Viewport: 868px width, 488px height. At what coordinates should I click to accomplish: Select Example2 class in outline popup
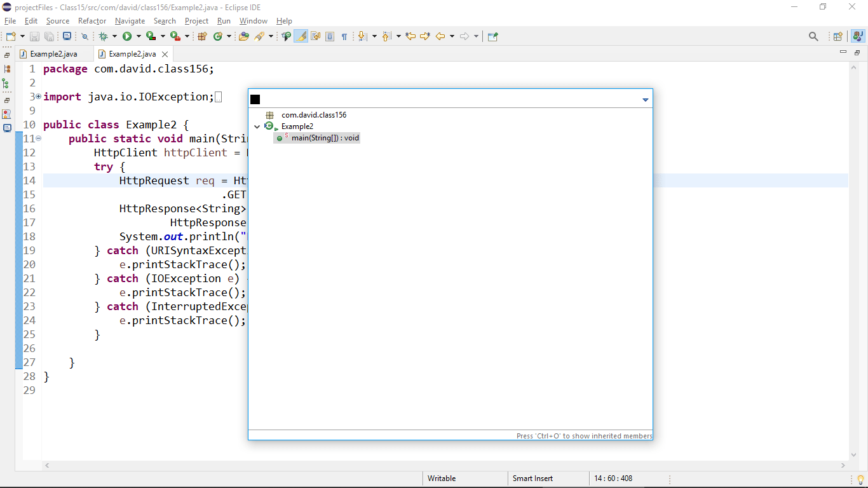[297, 126]
